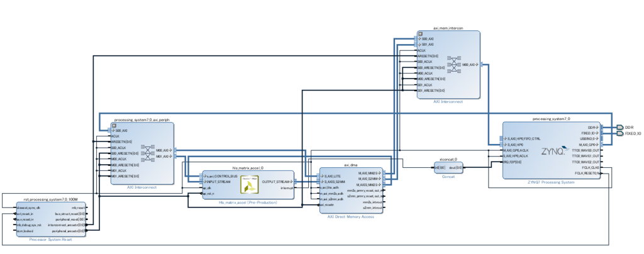Screen dimensions: 644x254
Task: Select interconnect_aresetn[0:0] pin on reset block
Action: pos(67,225)
